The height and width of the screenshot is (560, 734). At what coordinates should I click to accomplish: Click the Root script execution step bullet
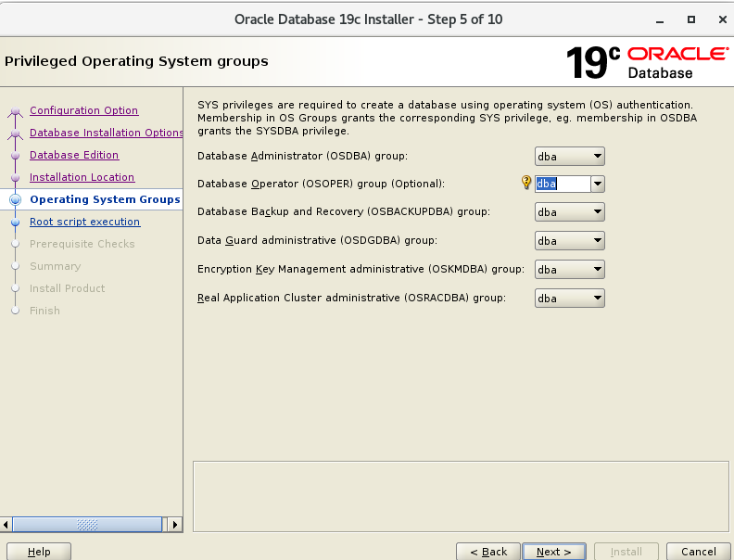[15, 222]
